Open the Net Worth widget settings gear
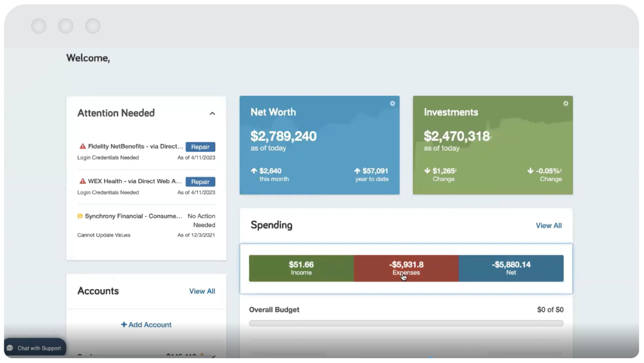The height and width of the screenshot is (363, 644). 392,103
